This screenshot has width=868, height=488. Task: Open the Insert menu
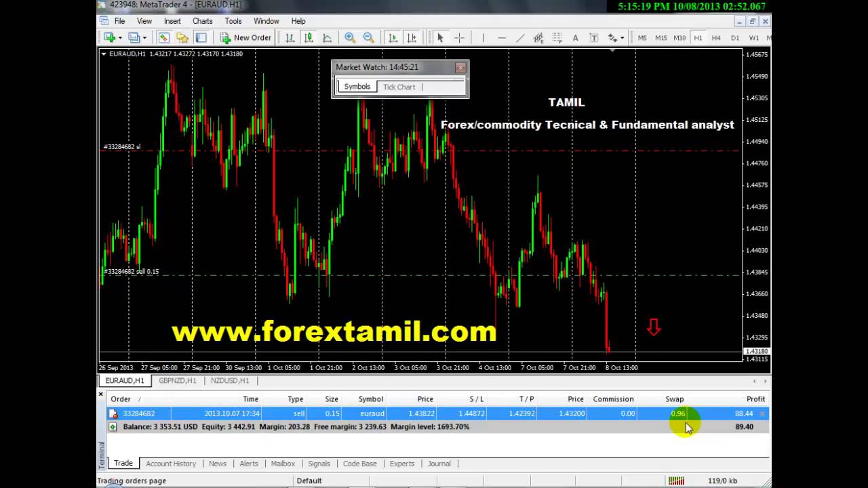coord(172,21)
